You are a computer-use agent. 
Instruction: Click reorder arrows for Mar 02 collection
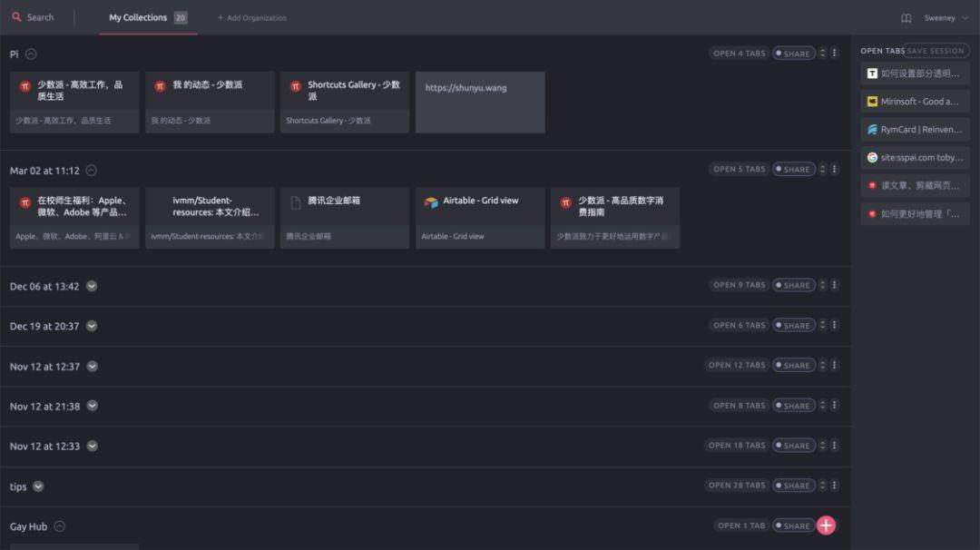coord(822,169)
